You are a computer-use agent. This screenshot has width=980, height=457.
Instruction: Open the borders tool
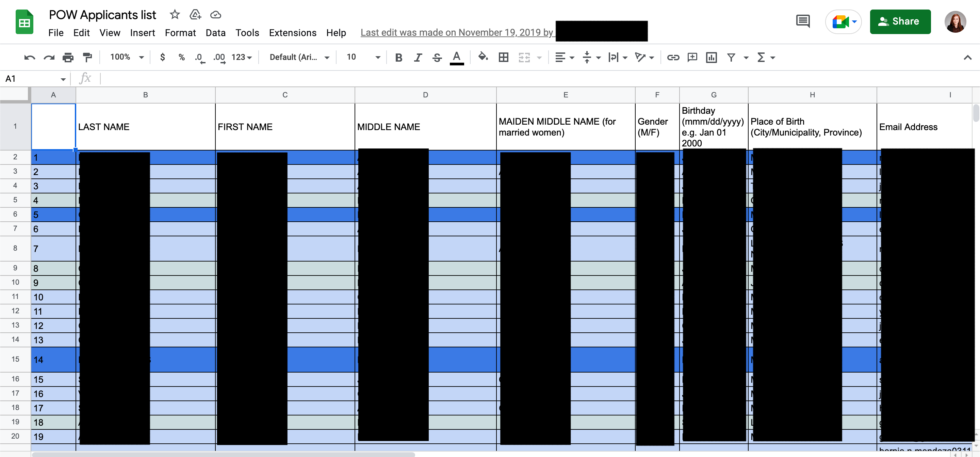(503, 58)
